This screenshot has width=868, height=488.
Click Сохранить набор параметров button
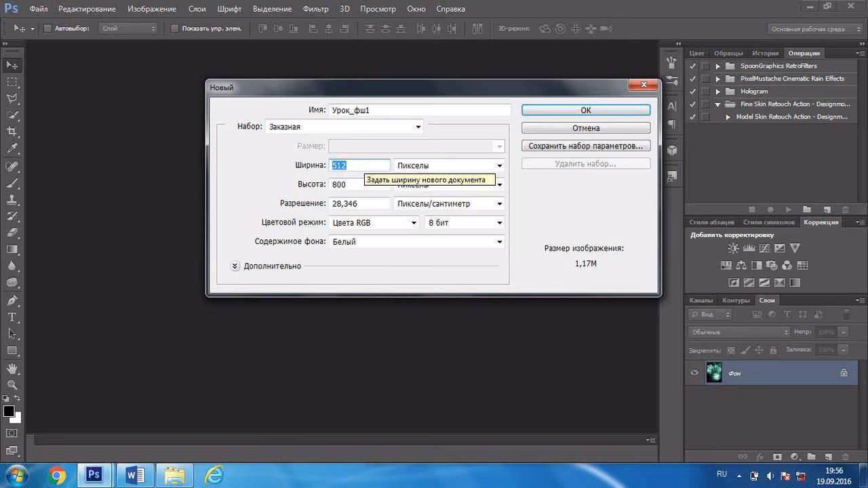point(586,146)
